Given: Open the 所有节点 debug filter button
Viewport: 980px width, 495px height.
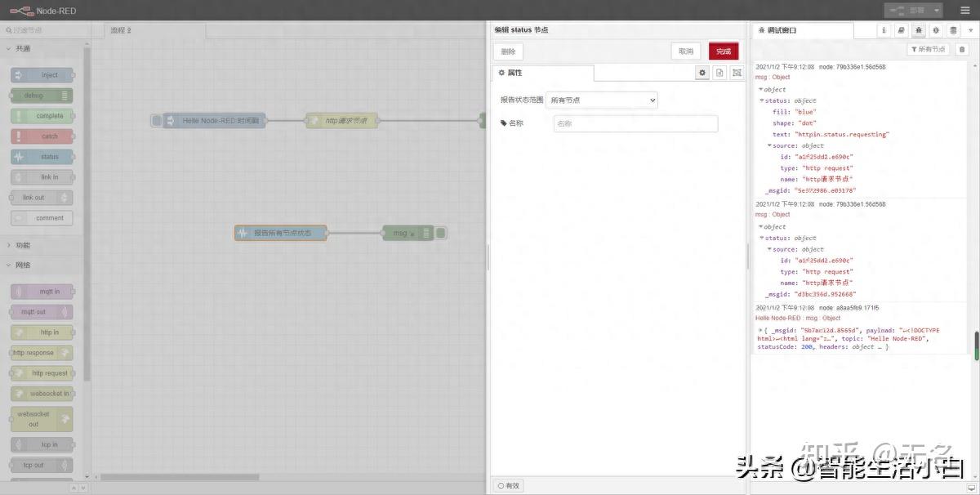Looking at the screenshot, I should pyautogui.click(x=929, y=50).
